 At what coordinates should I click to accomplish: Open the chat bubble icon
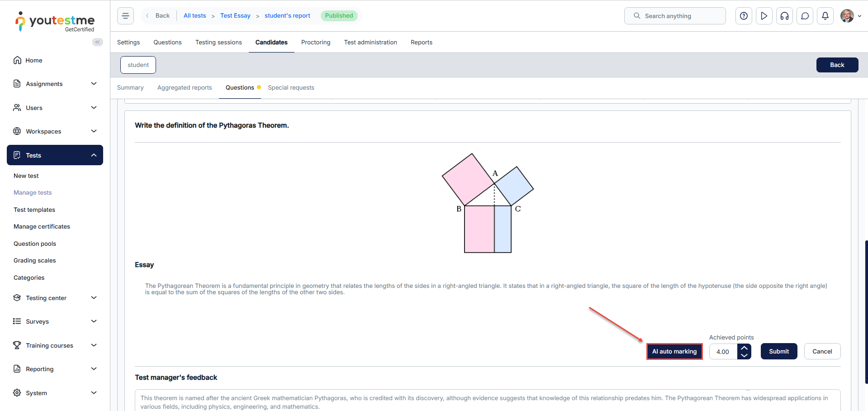[805, 16]
